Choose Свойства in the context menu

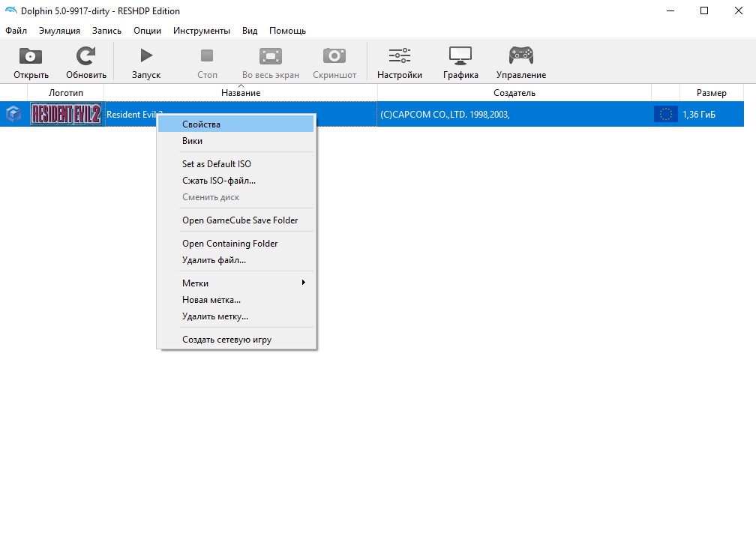pos(201,124)
